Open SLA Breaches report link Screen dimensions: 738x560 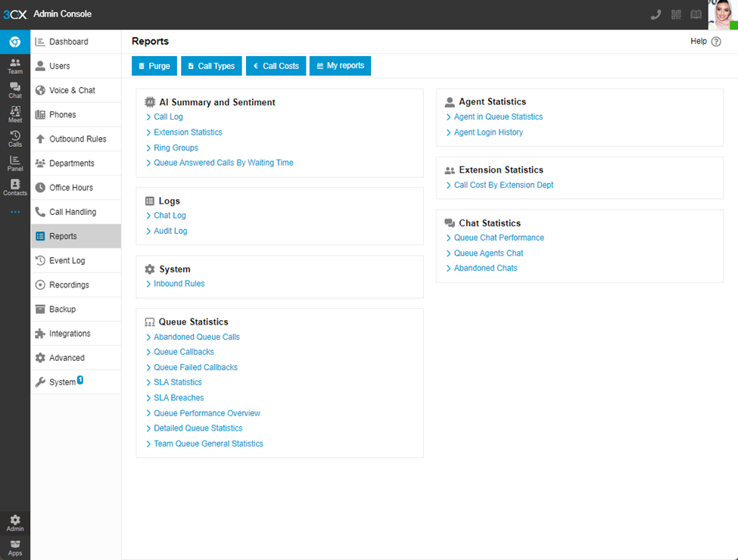click(x=179, y=397)
